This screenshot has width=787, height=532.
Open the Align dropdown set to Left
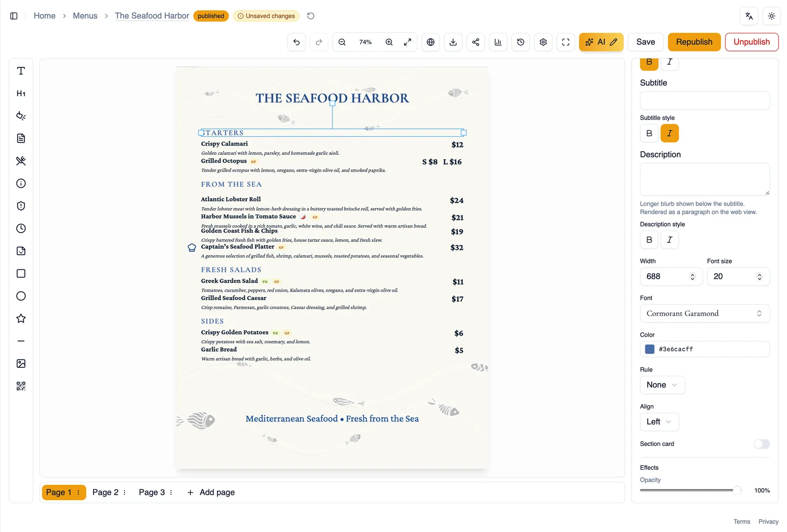(659, 422)
